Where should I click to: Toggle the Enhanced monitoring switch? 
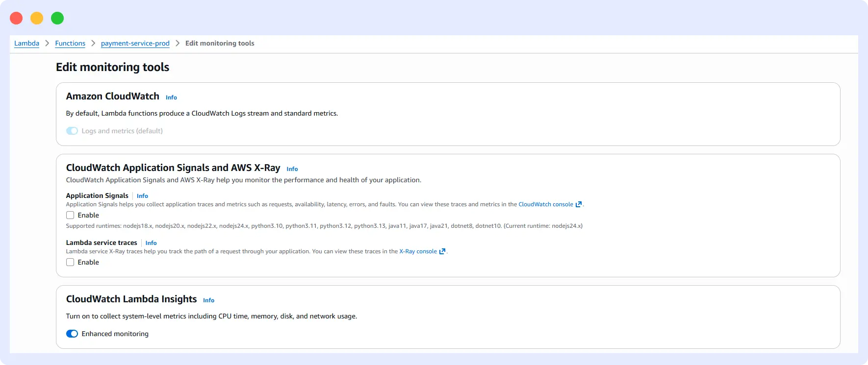pyautogui.click(x=72, y=334)
